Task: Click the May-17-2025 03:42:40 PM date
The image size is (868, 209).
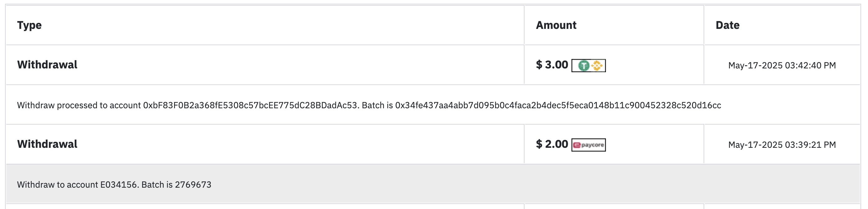Action: point(782,66)
